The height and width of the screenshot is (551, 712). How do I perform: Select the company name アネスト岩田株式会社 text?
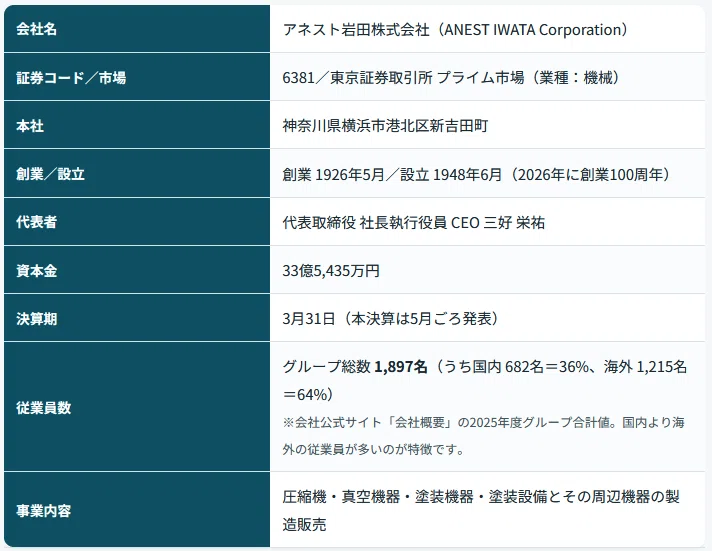356,30
